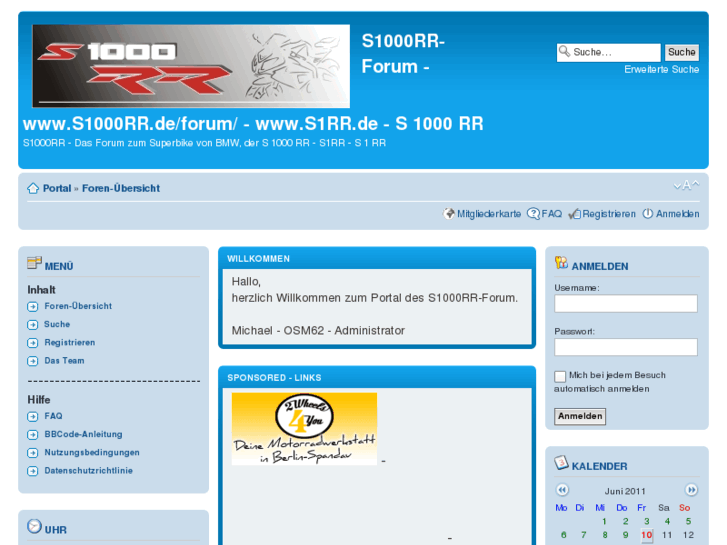Open Nutzungsbedingungen in the sidebar
The width and height of the screenshot is (727, 545).
pos(92,452)
